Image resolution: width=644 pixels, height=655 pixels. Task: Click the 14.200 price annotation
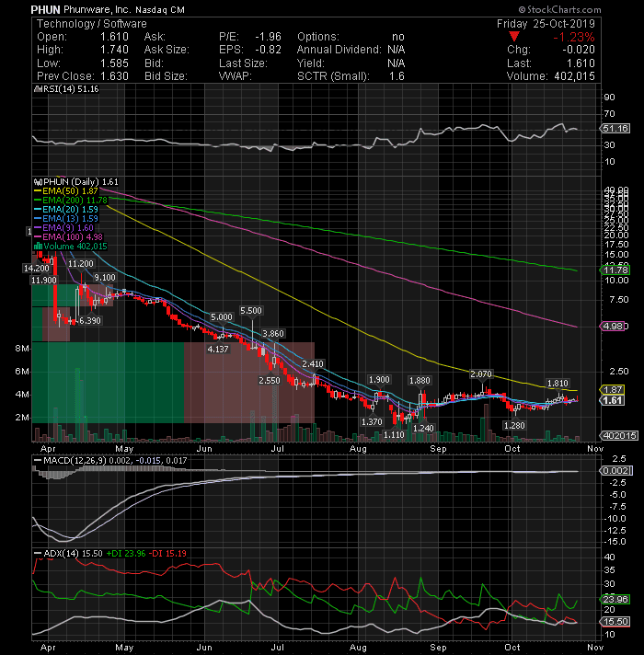click(37, 269)
